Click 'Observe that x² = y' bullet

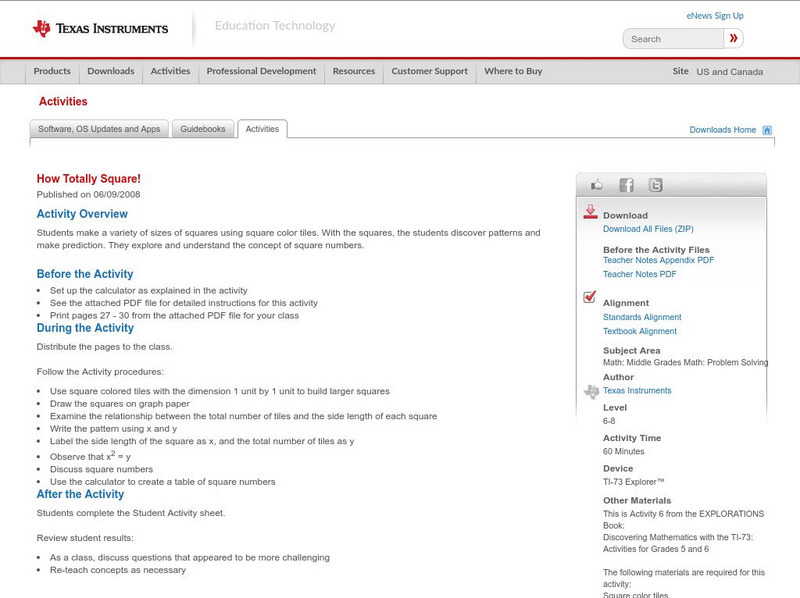click(90, 456)
